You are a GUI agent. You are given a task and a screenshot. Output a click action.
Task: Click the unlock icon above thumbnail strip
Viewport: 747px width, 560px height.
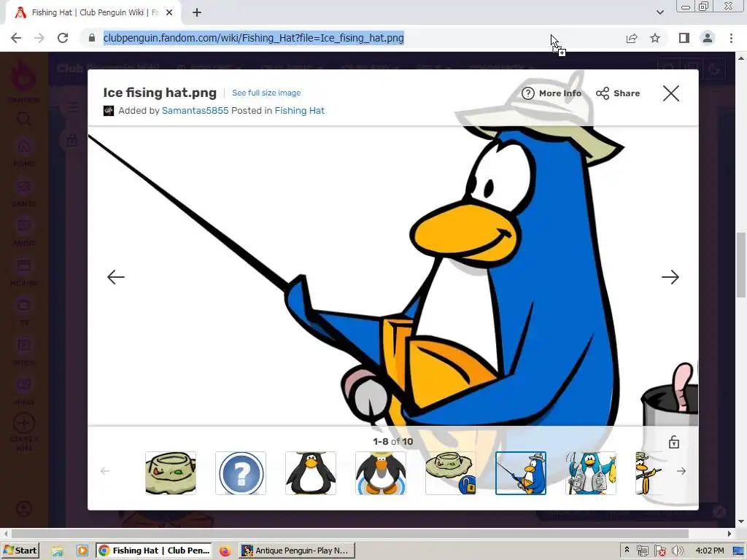673,442
